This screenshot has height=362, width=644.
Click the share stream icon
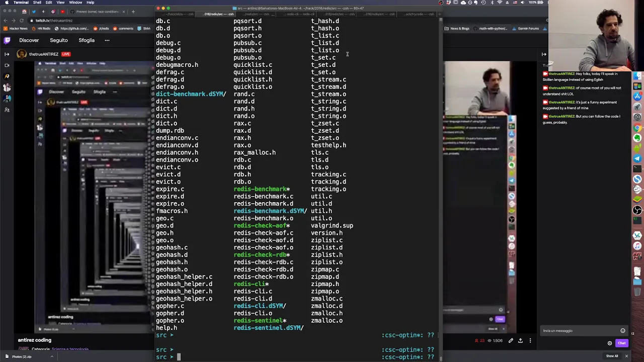(x=520, y=341)
